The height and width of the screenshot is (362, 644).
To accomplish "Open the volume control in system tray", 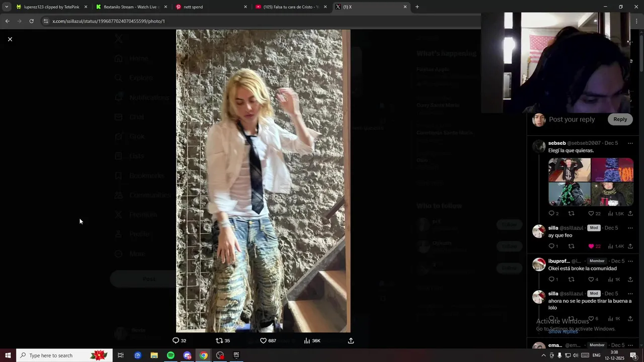I will pyautogui.click(x=576, y=355).
